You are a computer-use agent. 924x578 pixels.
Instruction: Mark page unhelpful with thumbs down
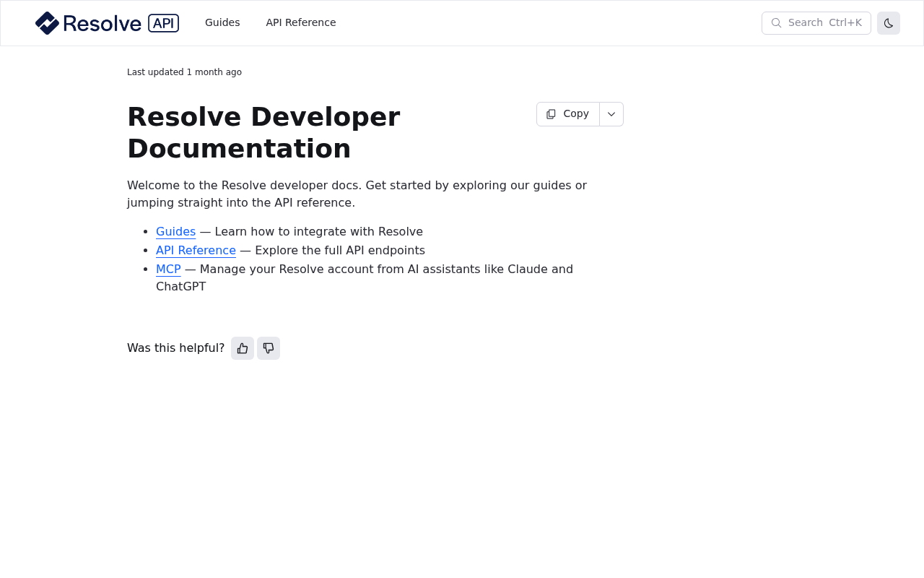(269, 348)
